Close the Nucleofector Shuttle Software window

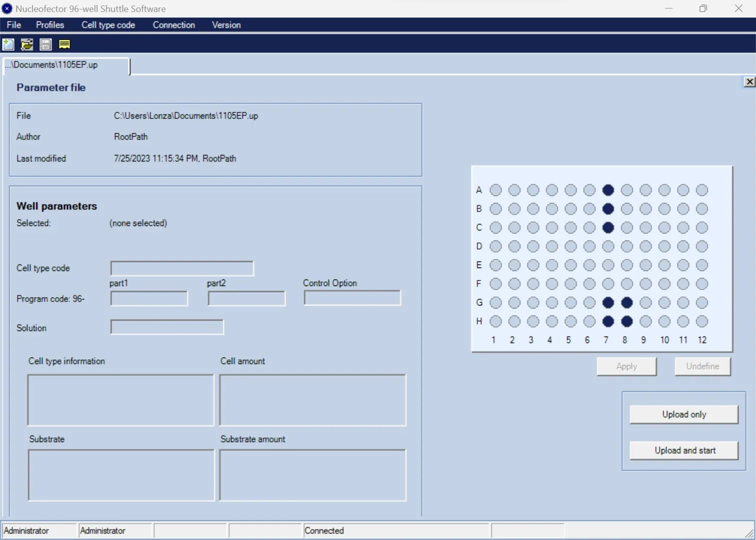point(738,8)
